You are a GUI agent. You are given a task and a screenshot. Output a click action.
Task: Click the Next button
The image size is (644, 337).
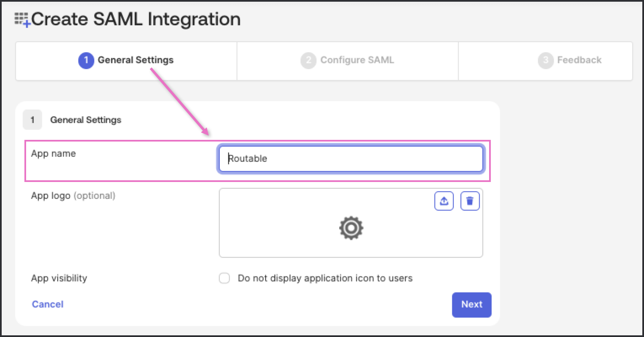point(471,305)
